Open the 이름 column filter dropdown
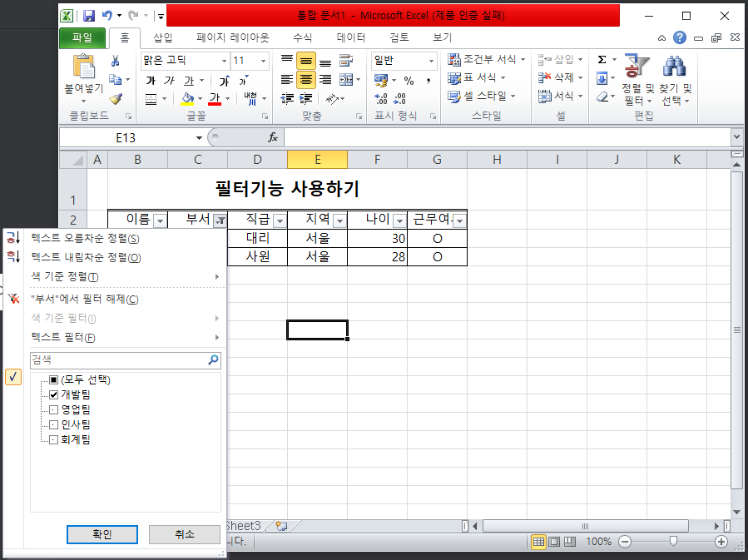This screenshot has height=560, width=748. click(x=161, y=221)
